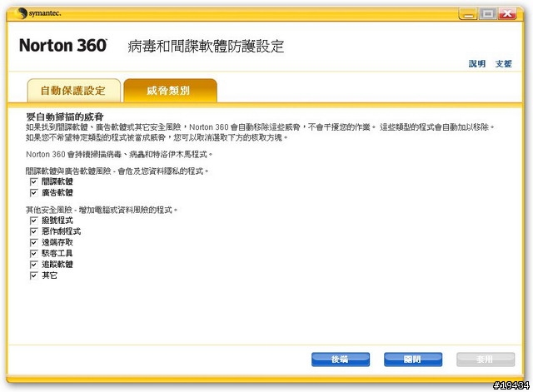Uncheck the 其它 checkbox
The width and height of the screenshot is (533, 392).
(x=33, y=275)
